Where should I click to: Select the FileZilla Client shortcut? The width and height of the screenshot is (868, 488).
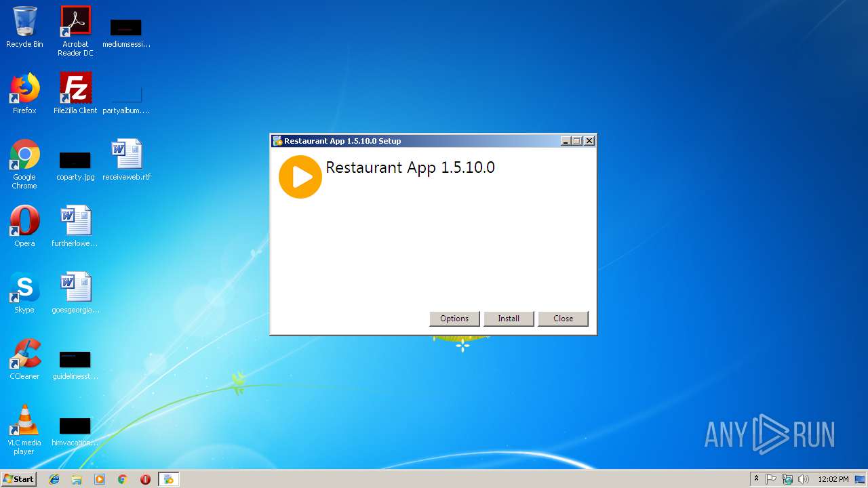[x=75, y=94]
